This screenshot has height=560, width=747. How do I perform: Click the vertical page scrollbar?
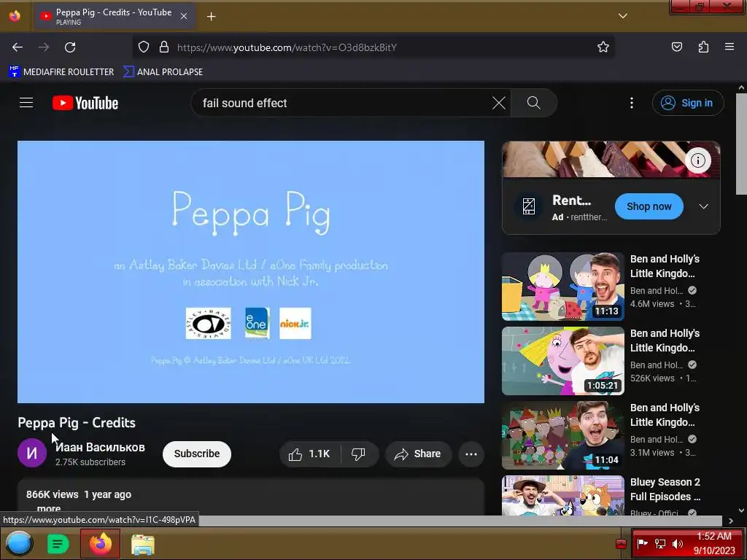[741, 144]
